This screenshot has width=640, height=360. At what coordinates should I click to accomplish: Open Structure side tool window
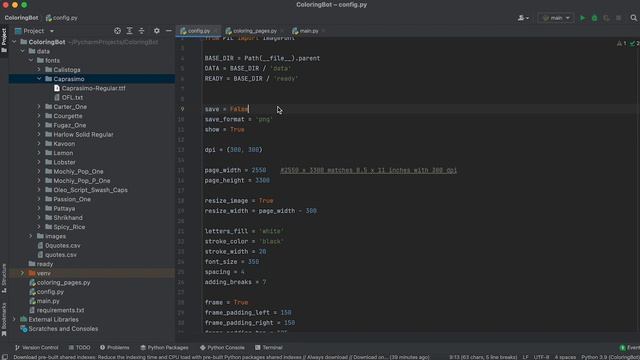[4, 278]
